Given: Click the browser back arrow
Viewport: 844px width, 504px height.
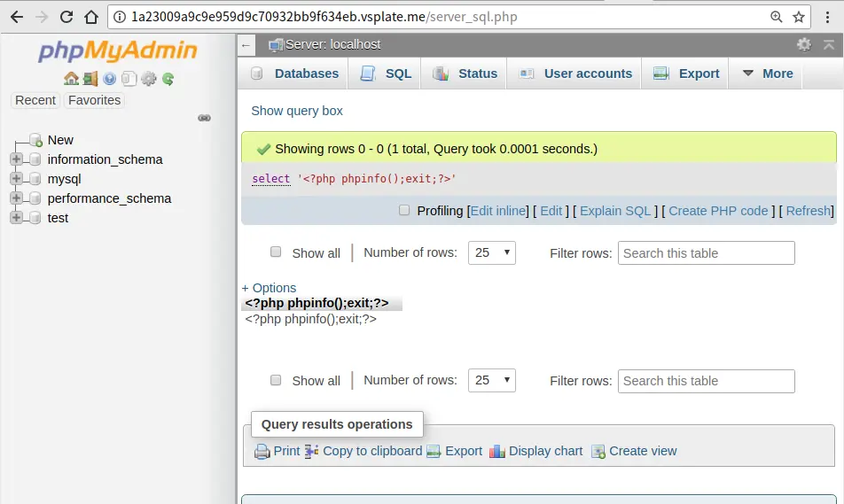Looking at the screenshot, I should coord(17,17).
